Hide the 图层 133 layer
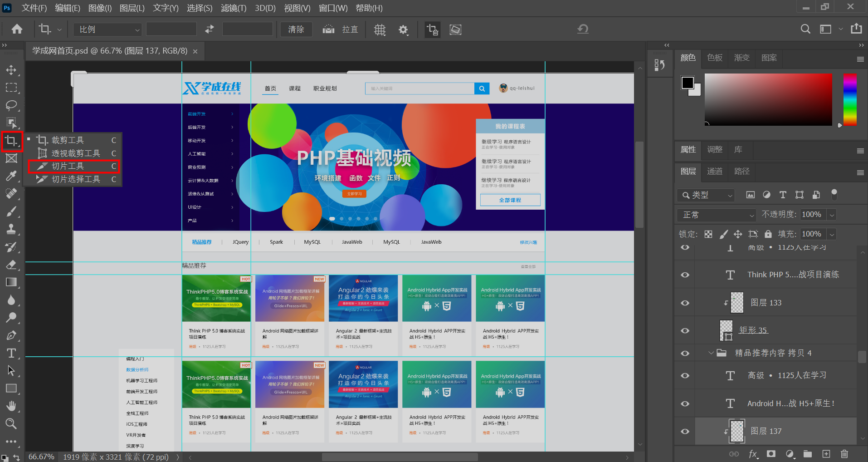Viewport: 868px width, 462px height. [685, 303]
